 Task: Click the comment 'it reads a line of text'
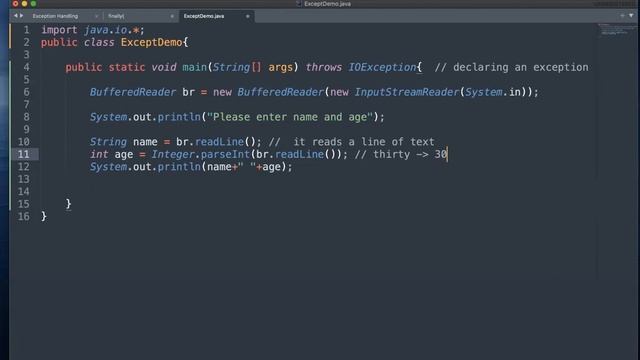coord(364,142)
